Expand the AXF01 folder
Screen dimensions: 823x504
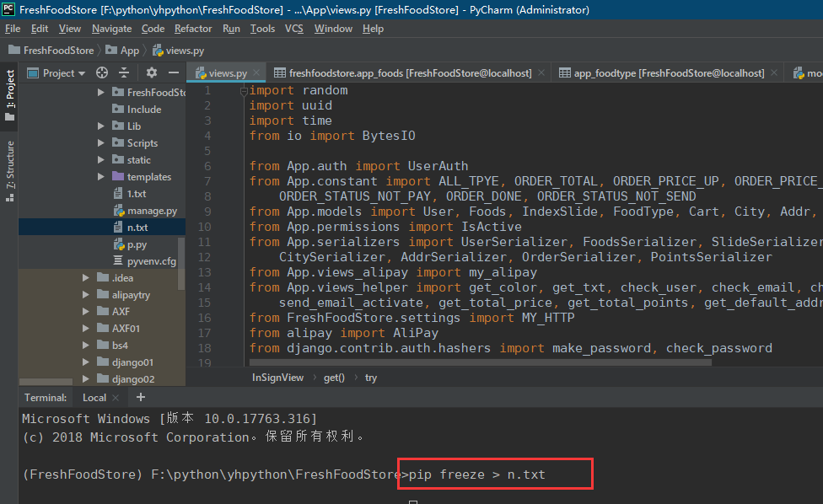85,329
